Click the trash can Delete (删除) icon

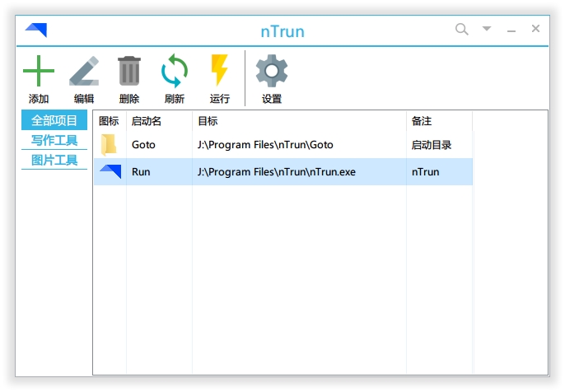[129, 71]
